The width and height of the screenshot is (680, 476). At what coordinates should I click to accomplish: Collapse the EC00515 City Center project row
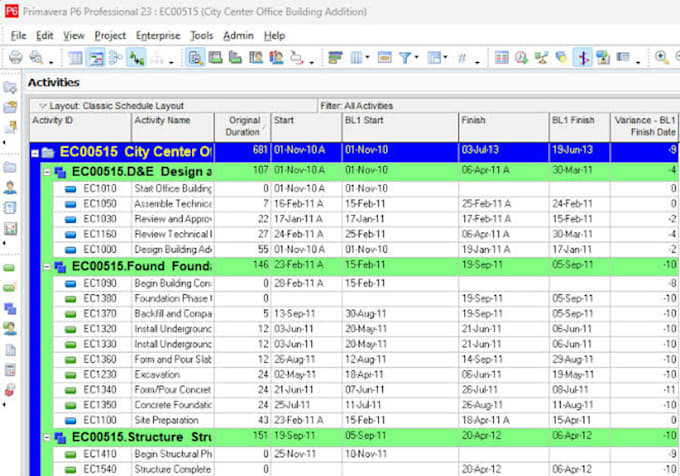click(35, 153)
